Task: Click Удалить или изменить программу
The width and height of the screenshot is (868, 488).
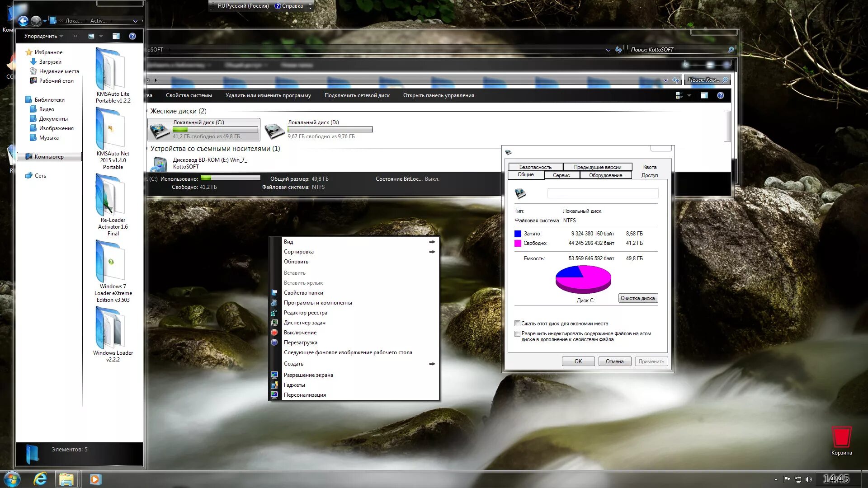Action: (x=268, y=95)
